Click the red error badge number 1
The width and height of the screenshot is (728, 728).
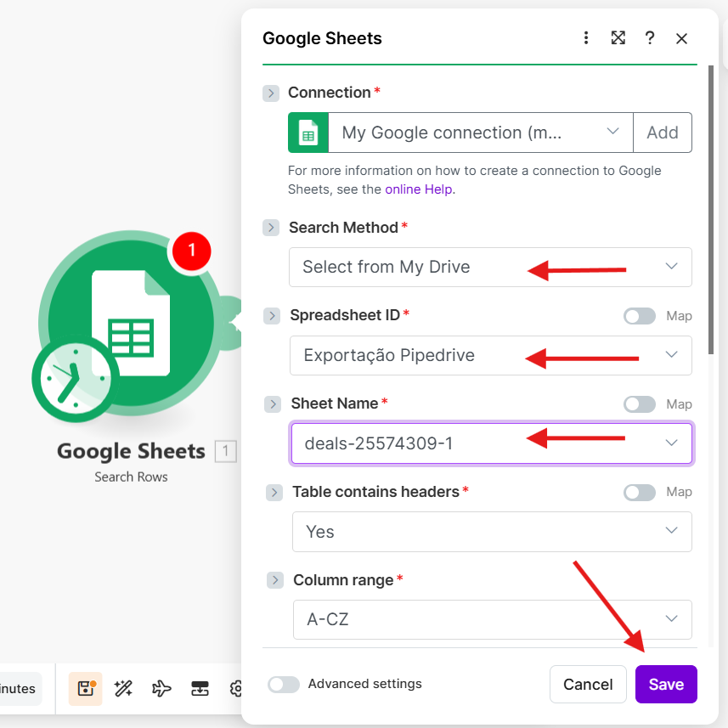tap(192, 251)
